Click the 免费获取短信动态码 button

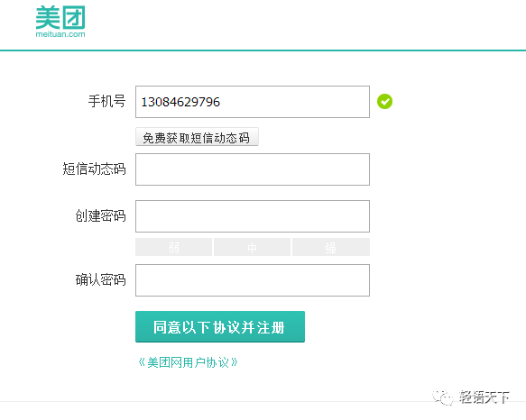(197, 137)
